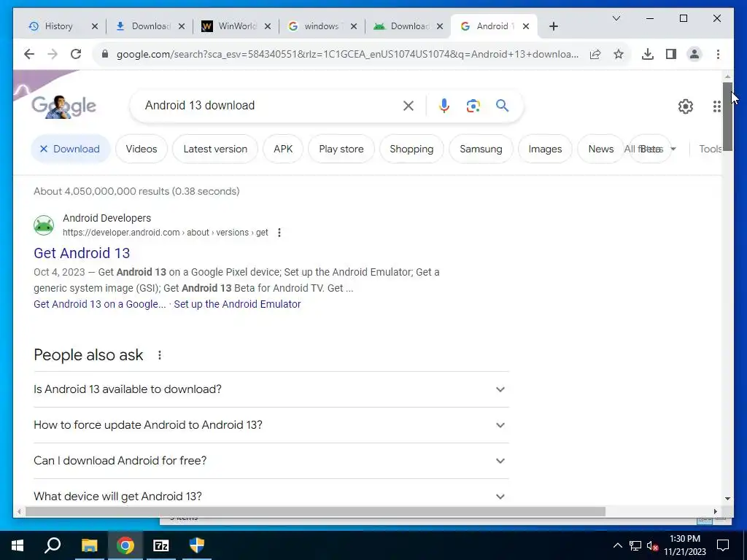Open the tab search chevron
The image size is (747, 560).
pyautogui.click(x=616, y=18)
